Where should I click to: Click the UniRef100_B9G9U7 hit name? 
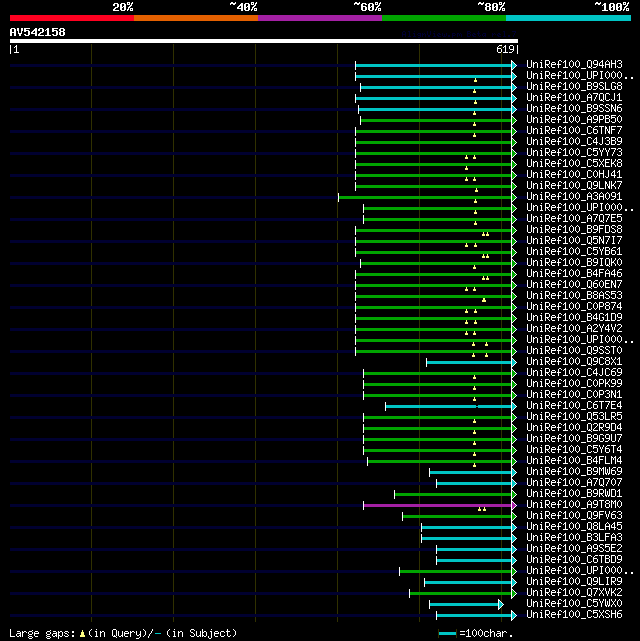click(x=574, y=439)
